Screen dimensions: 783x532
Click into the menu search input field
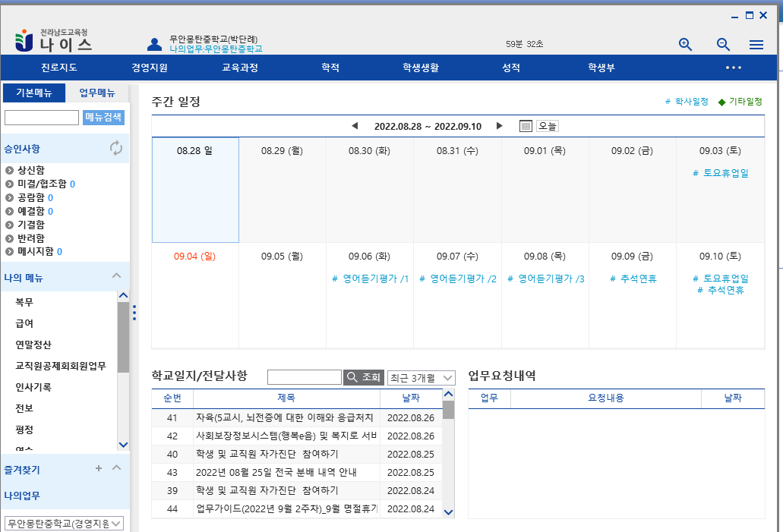(x=42, y=118)
